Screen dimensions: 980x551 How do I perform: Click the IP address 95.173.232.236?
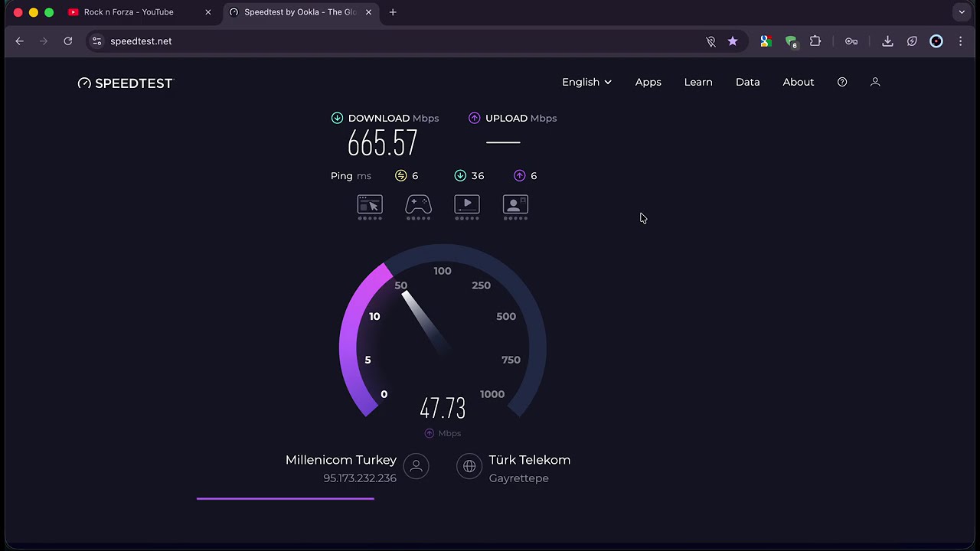360,478
